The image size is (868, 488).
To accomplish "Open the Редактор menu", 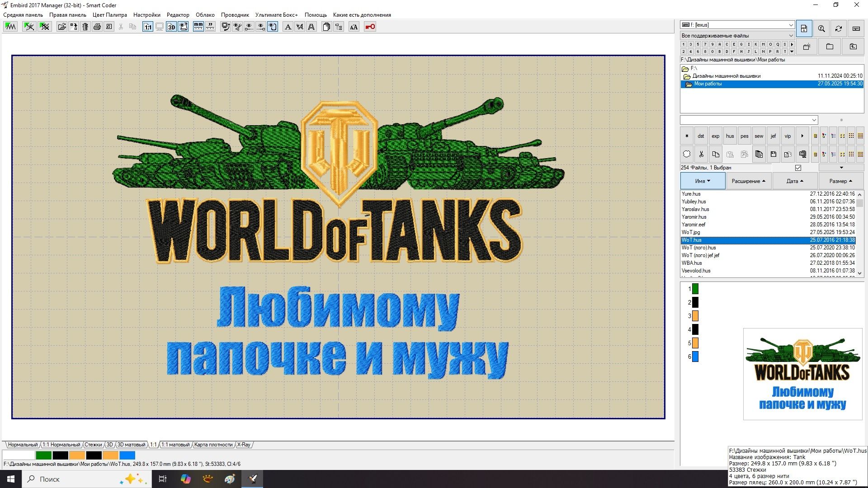I will tap(178, 15).
